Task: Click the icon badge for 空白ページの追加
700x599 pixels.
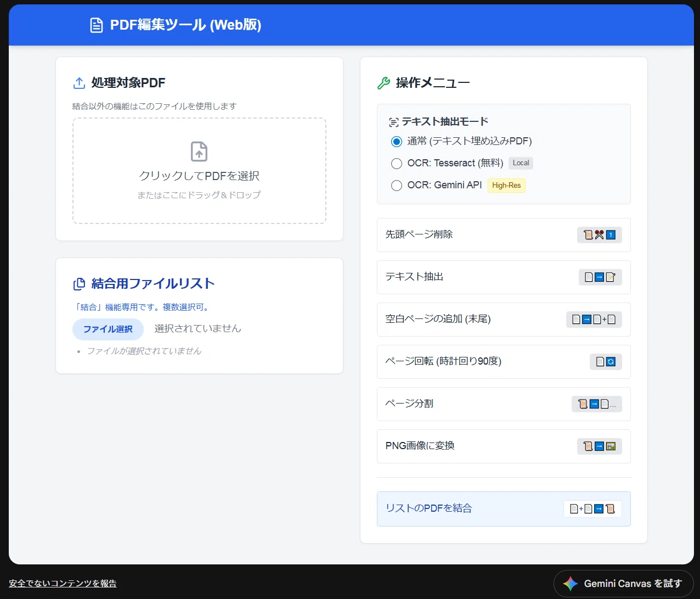Action: pyautogui.click(x=594, y=320)
